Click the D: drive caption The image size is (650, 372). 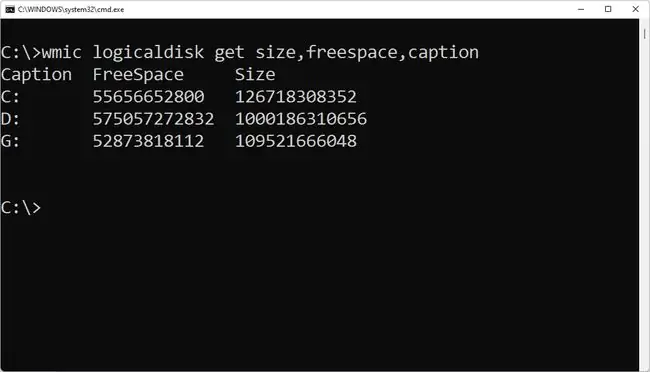10,119
